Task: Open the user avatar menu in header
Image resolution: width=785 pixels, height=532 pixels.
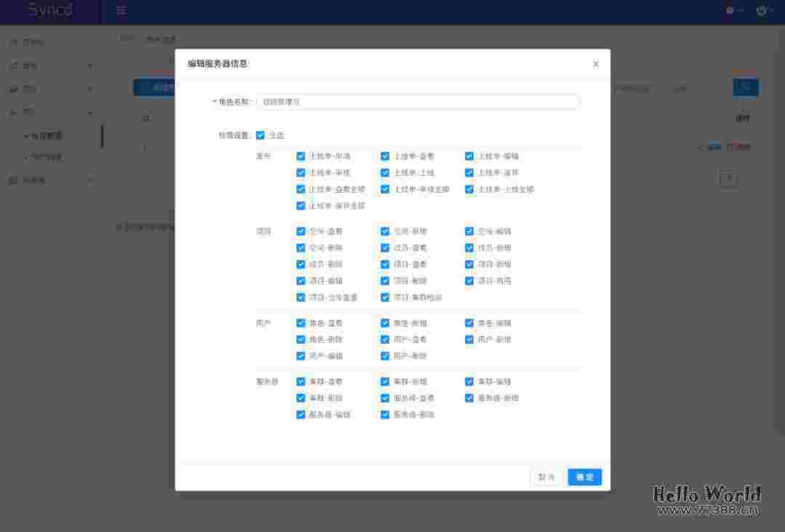Action: 762,10
